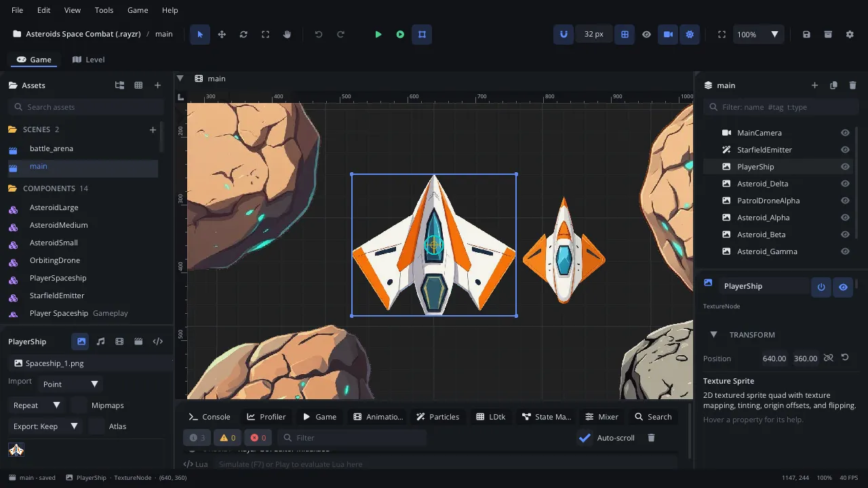
Task: Enable the Mipmaps checkbox
Action: (80, 405)
